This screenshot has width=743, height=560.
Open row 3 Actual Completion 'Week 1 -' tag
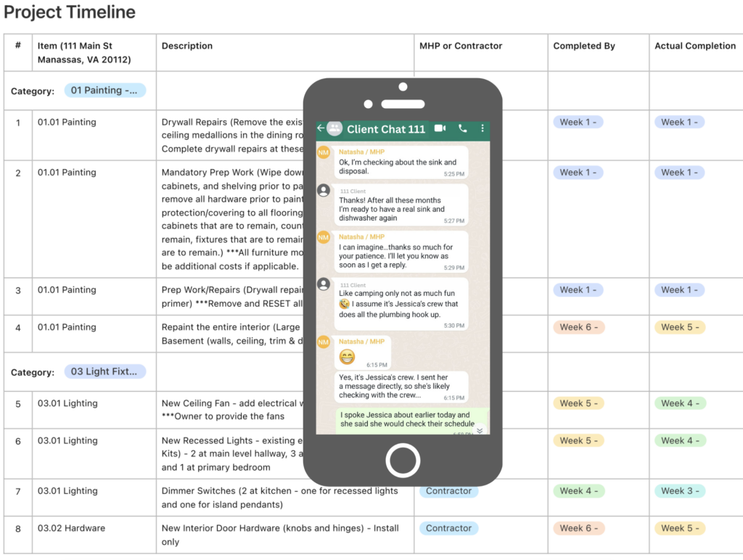click(x=679, y=290)
